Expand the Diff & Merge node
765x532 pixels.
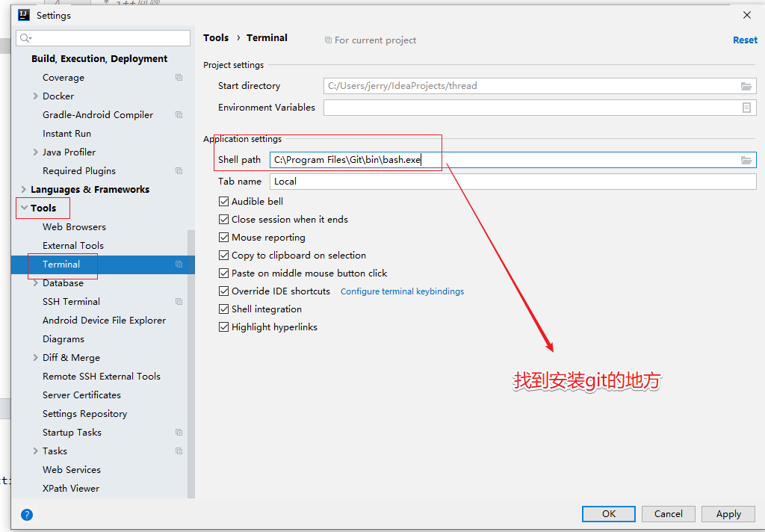(35, 358)
